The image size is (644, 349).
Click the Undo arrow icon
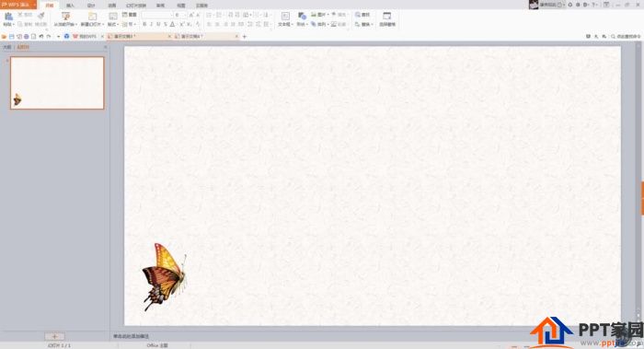pos(41,37)
